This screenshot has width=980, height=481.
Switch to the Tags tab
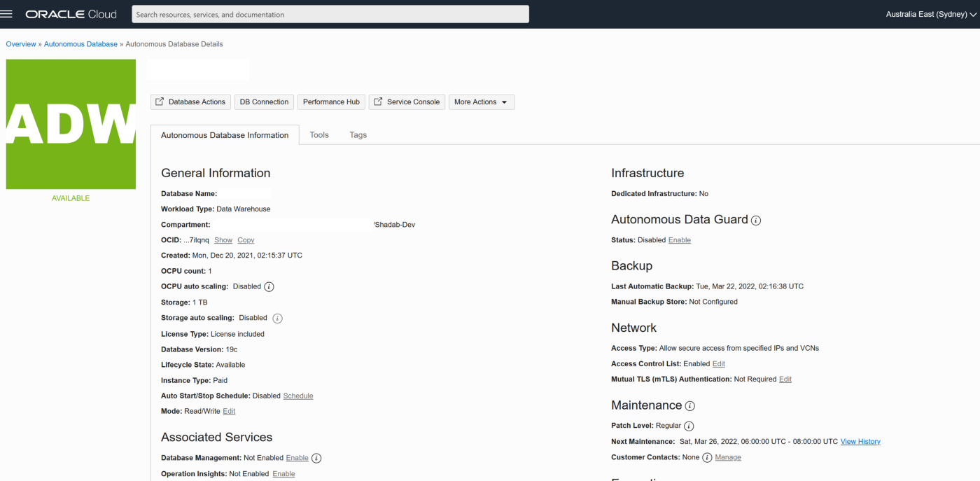click(x=358, y=135)
